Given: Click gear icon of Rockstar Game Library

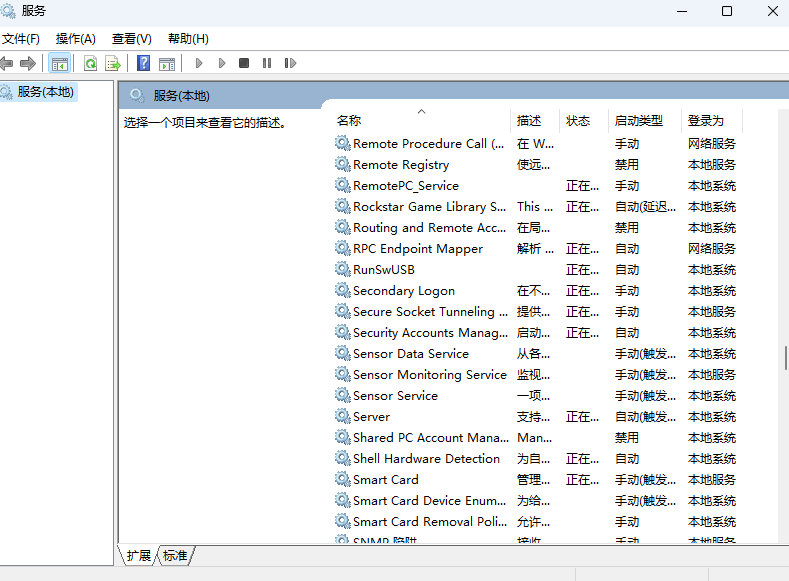Looking at the screenshot, I should coord(343,206).
